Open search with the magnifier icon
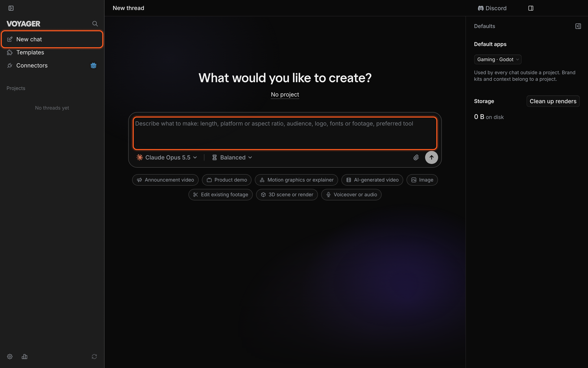This screenshot has width=588, height=368. click(95, 24)
